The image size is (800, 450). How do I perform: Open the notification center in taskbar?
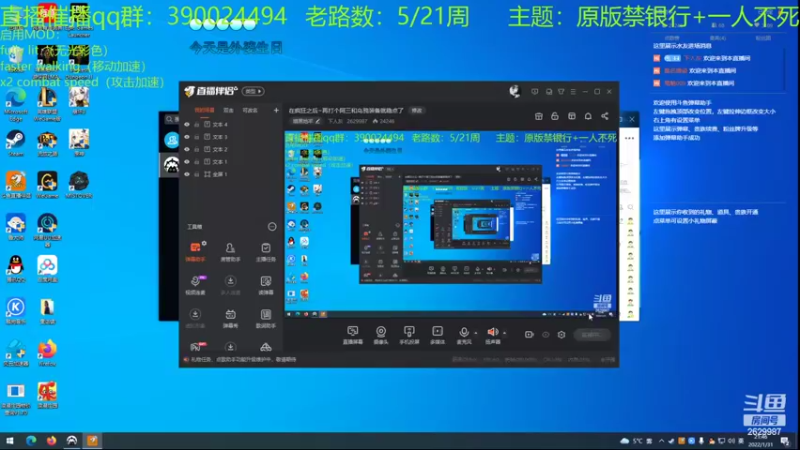tap(785, 441)
